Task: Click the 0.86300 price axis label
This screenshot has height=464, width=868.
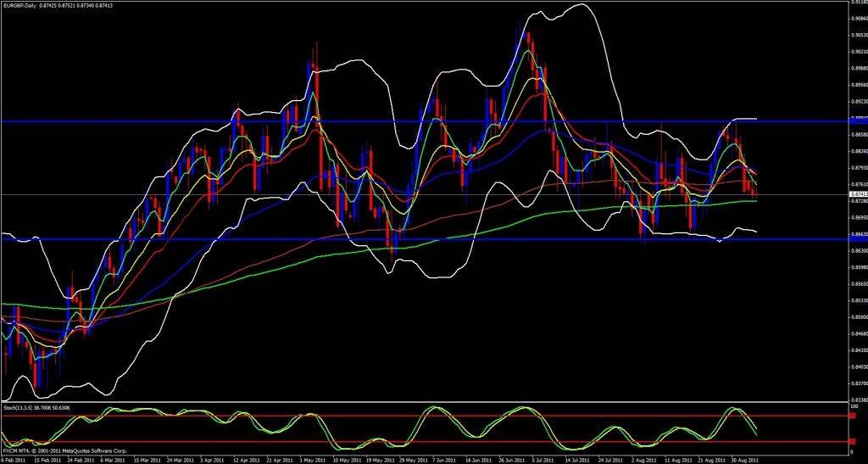Action: coord(857,251)
